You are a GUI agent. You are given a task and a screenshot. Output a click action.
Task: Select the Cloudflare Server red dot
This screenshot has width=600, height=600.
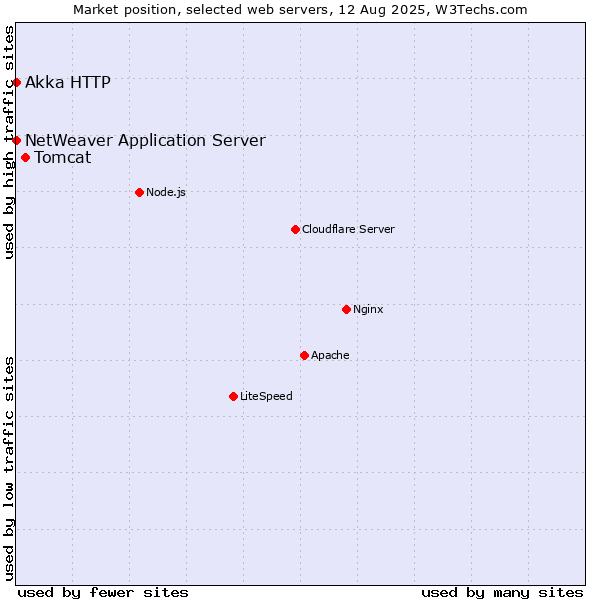[x=295, y=230]
